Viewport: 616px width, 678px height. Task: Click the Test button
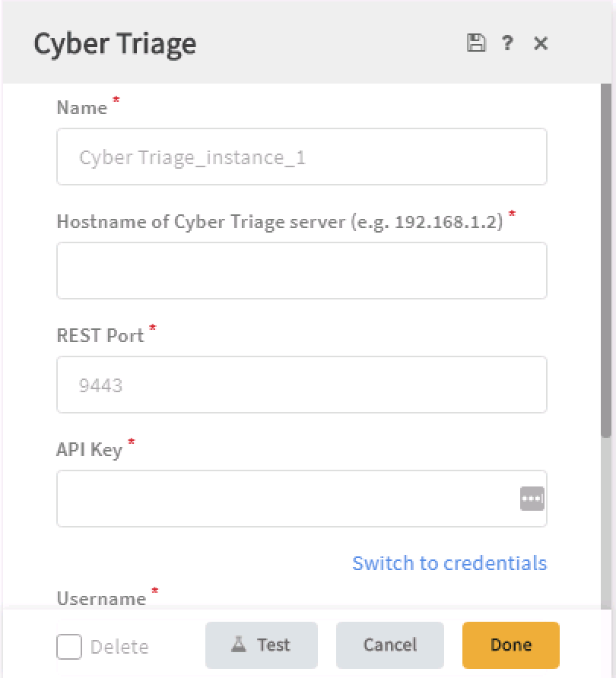pos(262,645)
